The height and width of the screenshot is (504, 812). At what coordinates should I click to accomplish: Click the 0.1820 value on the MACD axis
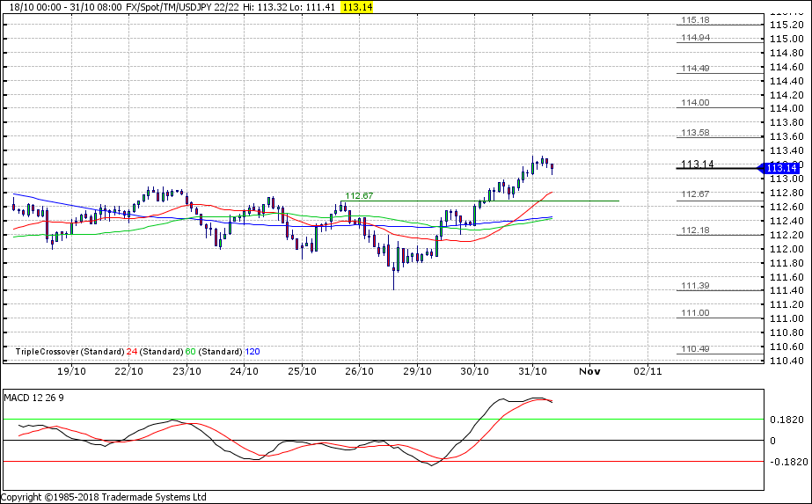(x=786, y=420)
